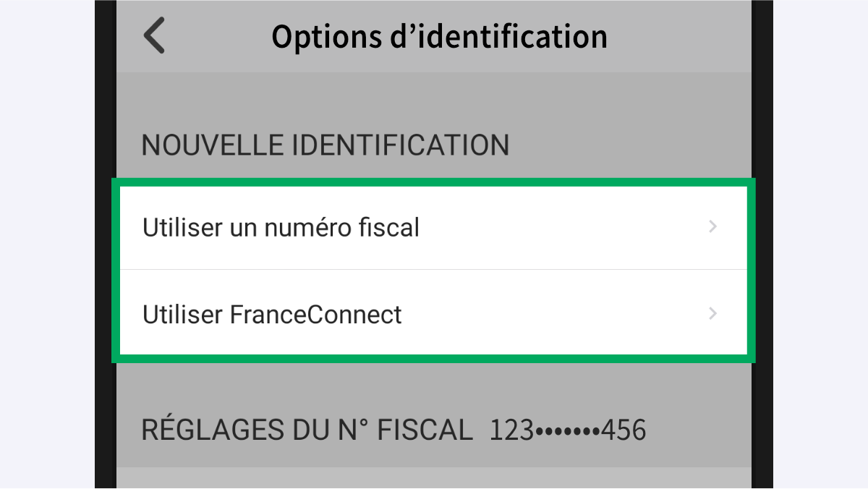Click empty space in the numéro fiscal row
Viewport: 868px width, 489px height.
[x=564, y=228]
